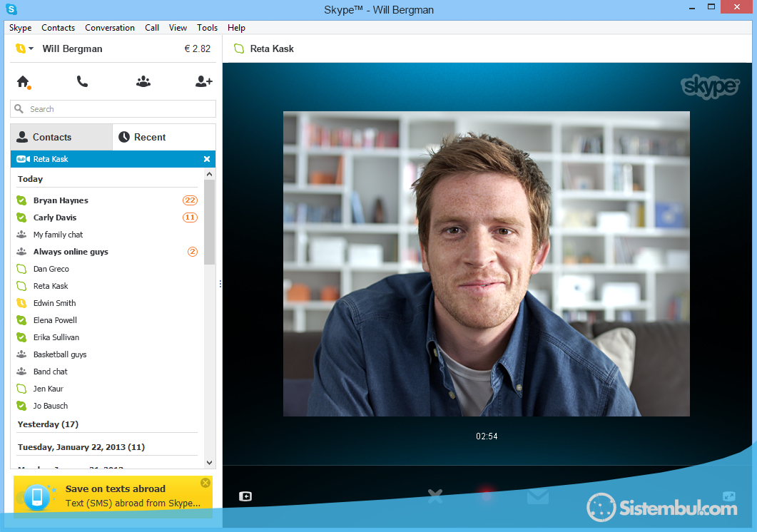This screenshot has height=532, width=757.
Task: Click Reta Kask name in call header
Action: tap(272, 48)
